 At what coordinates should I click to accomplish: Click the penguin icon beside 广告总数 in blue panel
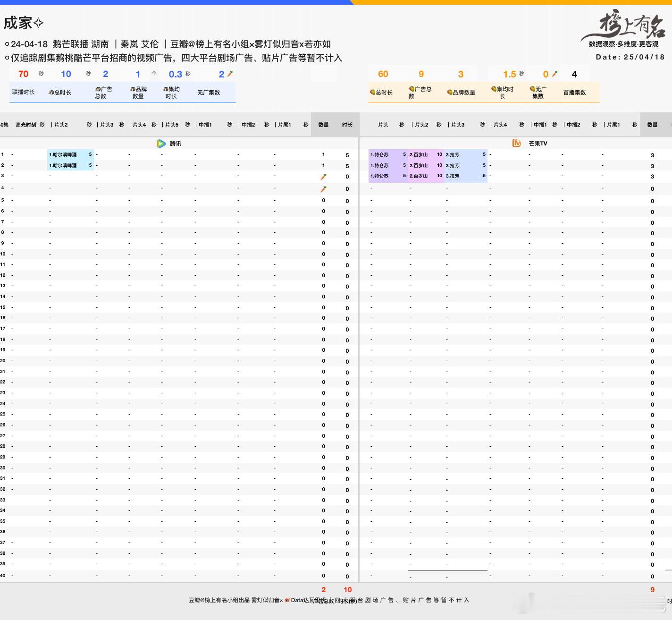point(98,89)
